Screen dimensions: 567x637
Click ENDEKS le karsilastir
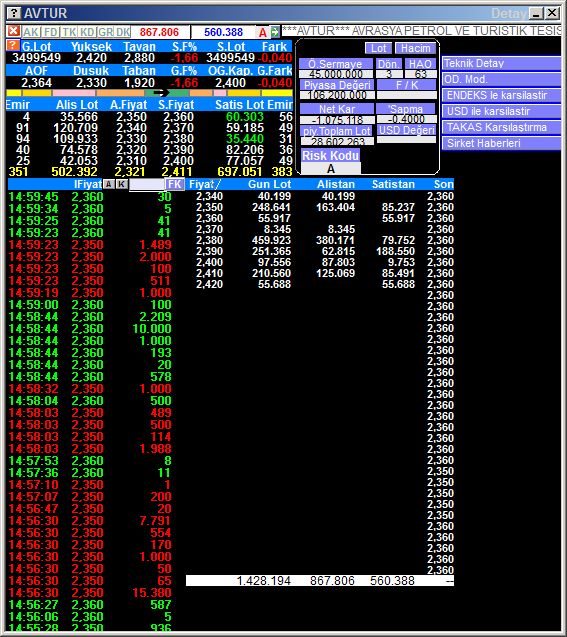pyautogui.click(x=501, y=95)
